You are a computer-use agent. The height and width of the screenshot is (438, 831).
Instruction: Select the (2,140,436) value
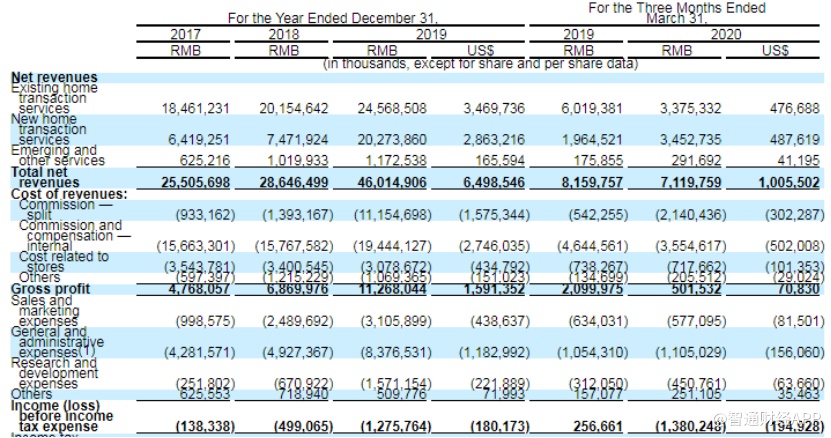[691, 215]
